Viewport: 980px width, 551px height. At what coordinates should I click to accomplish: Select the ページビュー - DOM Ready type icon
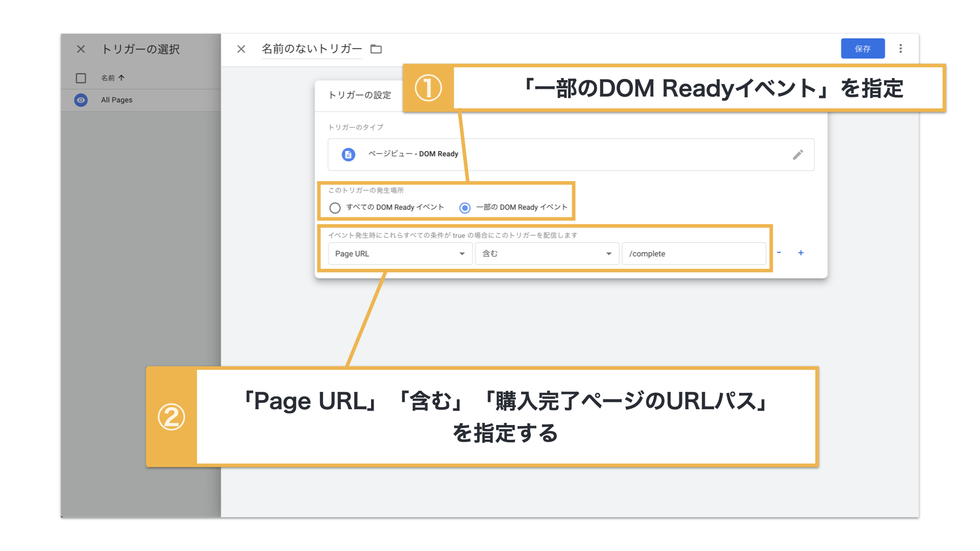point(349,154)
